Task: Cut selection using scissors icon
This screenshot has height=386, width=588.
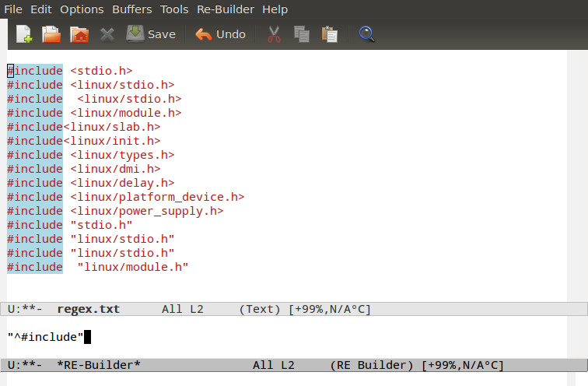Action: coord(274,34)
